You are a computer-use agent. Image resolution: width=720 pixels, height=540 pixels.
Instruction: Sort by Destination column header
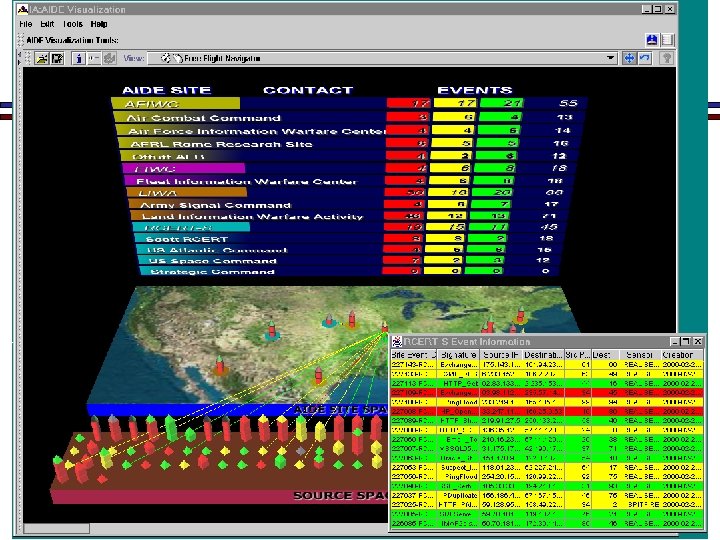pos(543,355)
